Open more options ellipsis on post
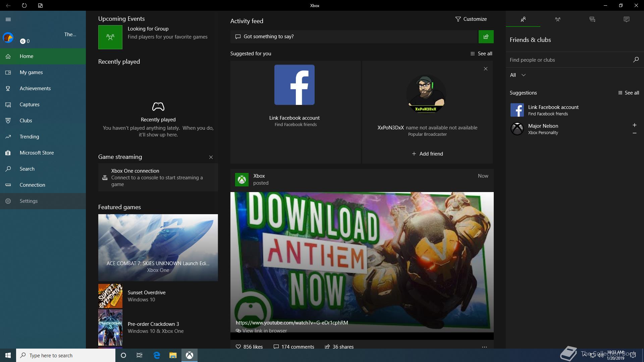This screenshot has width=644, height=362. click(484, 347)
